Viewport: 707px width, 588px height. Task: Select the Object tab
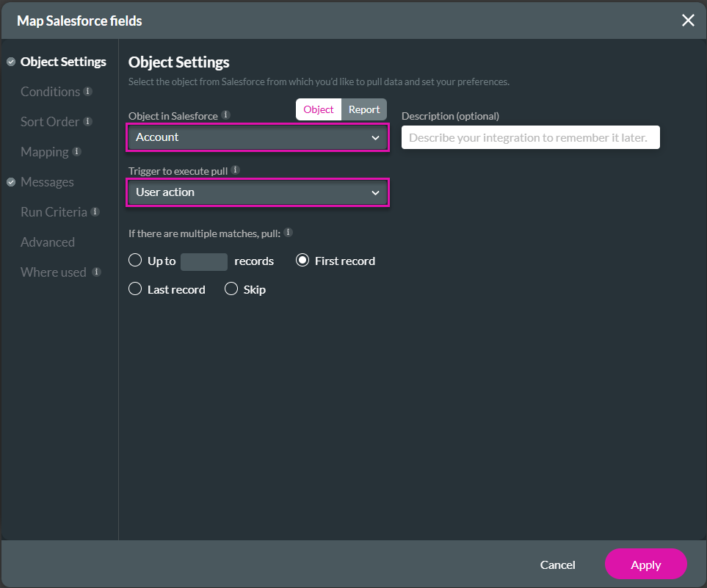click(318, 109)
